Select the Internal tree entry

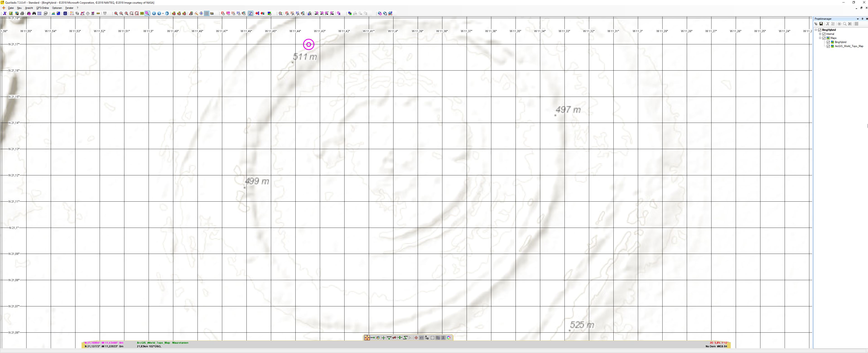coord(830,34)
